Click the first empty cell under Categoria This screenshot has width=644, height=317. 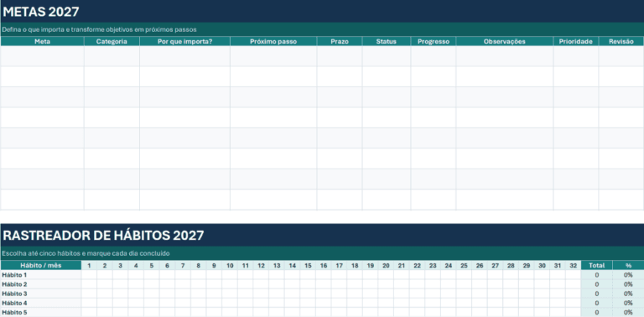click(x=112, y=56)
